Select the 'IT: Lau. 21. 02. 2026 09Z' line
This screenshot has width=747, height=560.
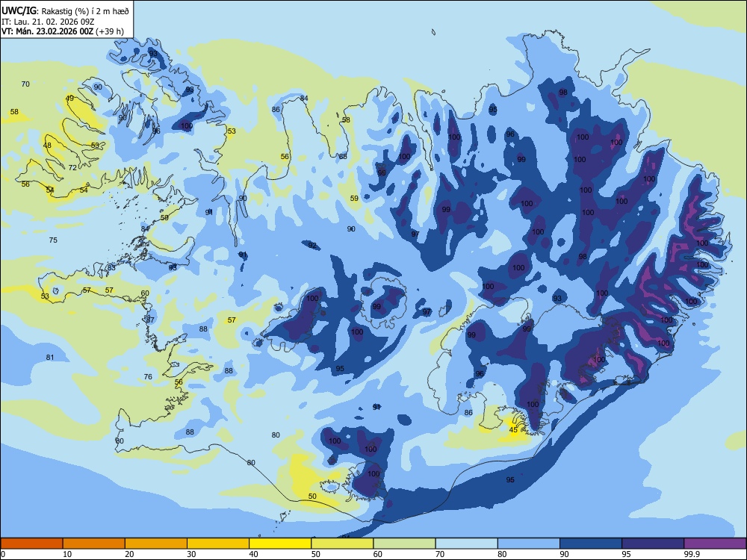coord(48,22)
